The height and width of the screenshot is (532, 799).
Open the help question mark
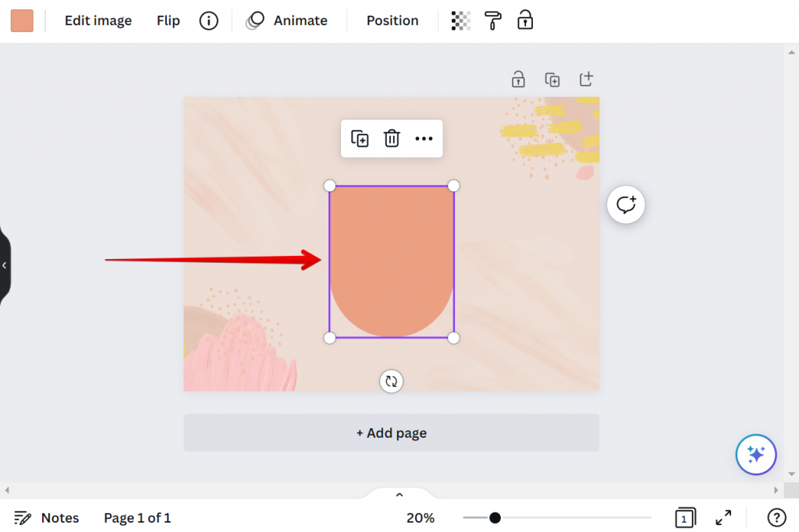[776, 517]
